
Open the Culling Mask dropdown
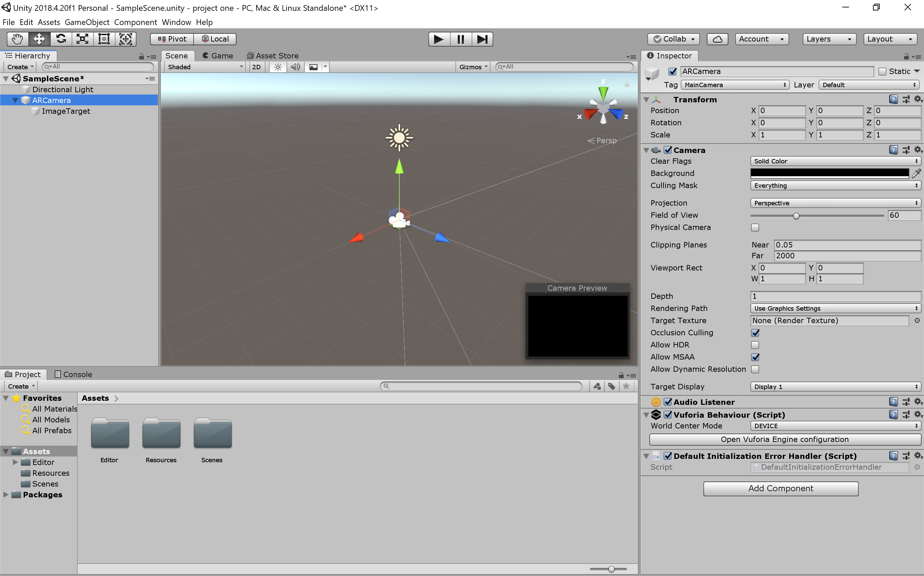[835, 185]
